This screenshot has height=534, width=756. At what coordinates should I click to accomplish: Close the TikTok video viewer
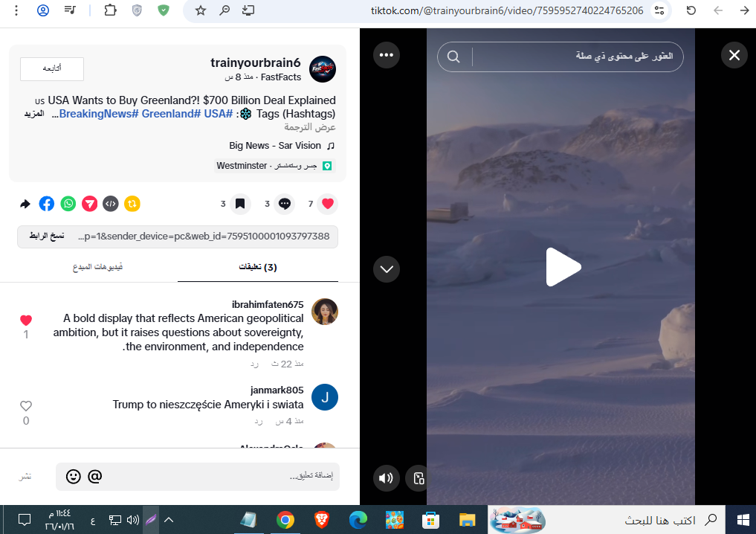coord(734,55)
